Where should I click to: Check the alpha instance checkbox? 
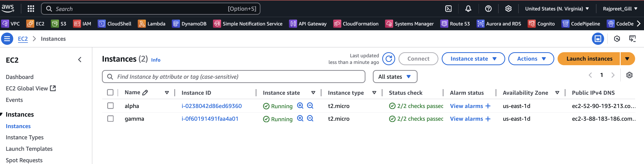click(x=110, y=106)
